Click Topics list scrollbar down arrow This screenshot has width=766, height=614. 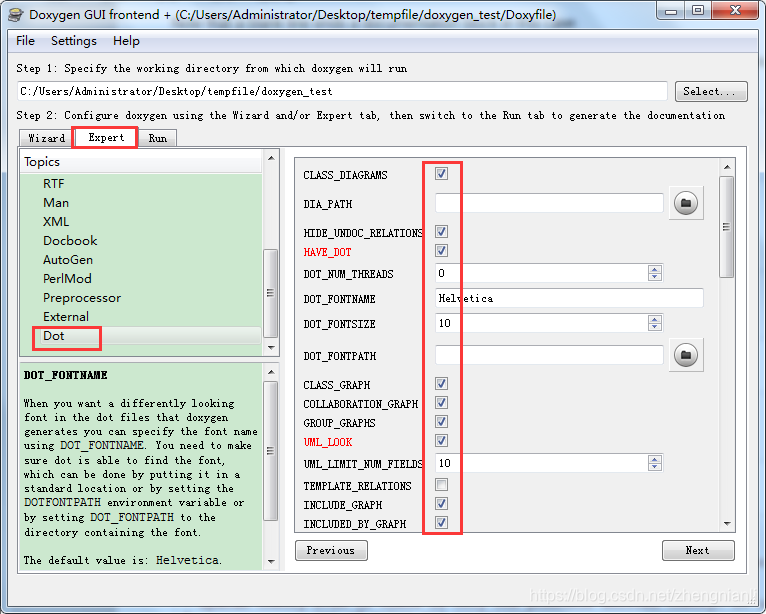[x=271, y=348]
